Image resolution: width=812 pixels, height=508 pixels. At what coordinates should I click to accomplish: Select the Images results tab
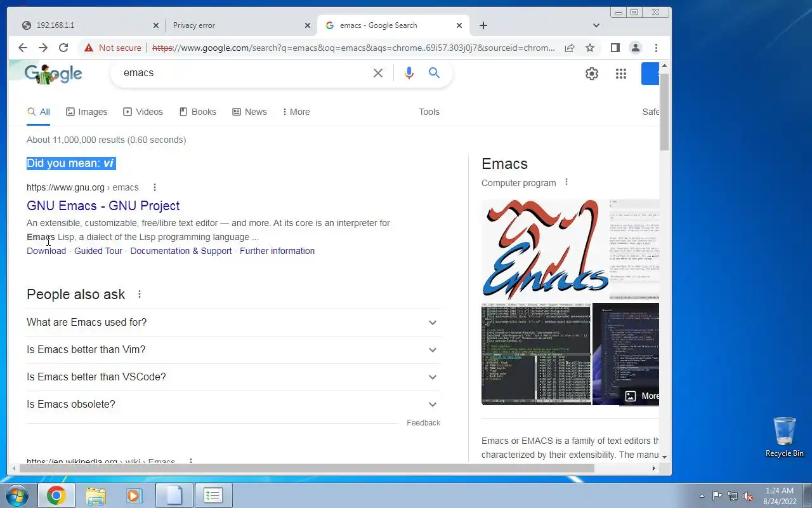coord(87,112)
